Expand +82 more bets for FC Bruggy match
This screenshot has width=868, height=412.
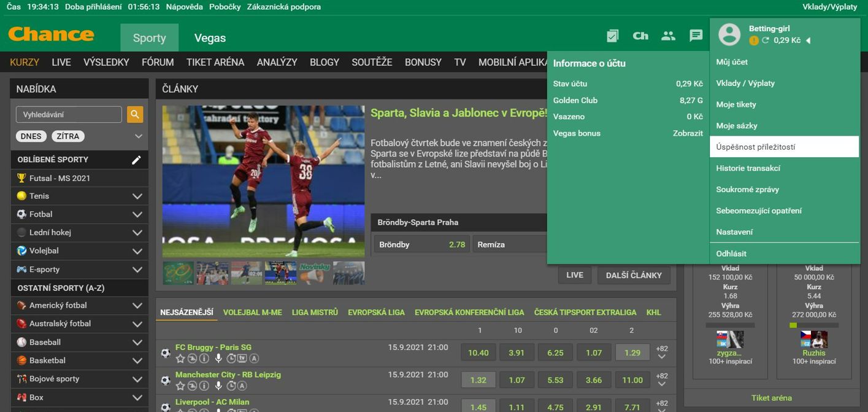pyautogui.click(x=662, y=352)
